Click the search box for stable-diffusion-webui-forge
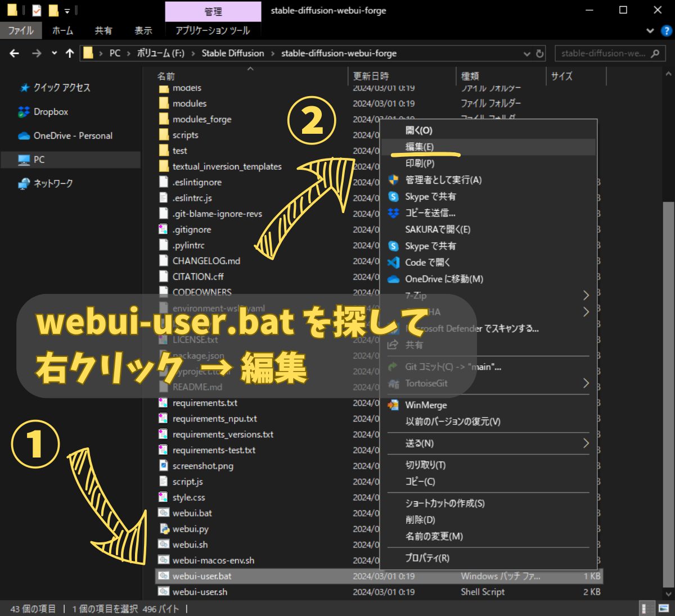 click(x=603, y=53)
